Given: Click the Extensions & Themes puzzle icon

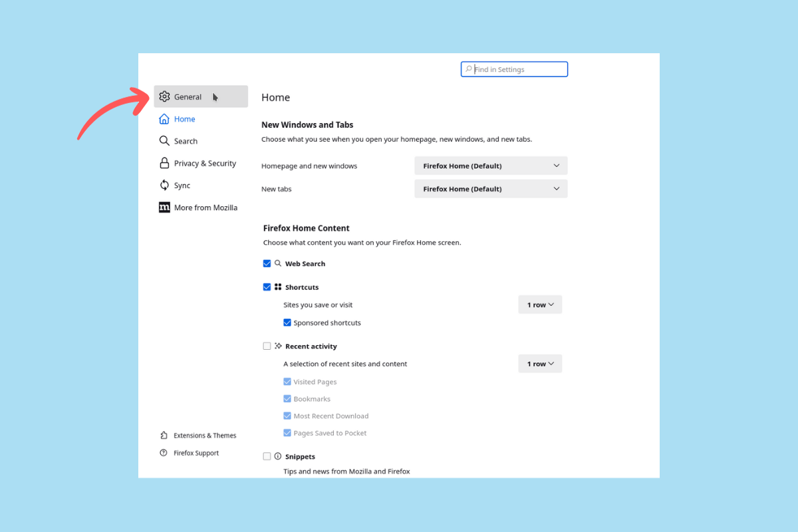Looking at the screenshot, I should 164,435.
